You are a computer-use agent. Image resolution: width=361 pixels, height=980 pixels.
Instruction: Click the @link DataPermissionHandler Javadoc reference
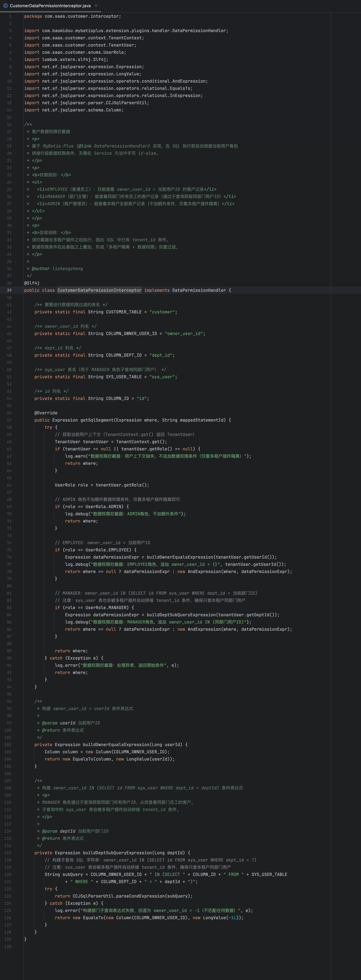(113, 146)
